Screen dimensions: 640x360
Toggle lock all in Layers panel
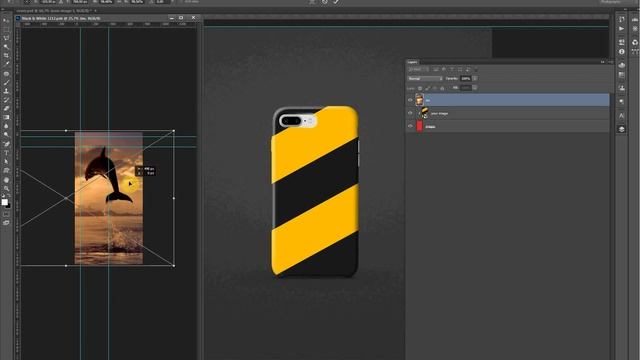click(442, 88)
